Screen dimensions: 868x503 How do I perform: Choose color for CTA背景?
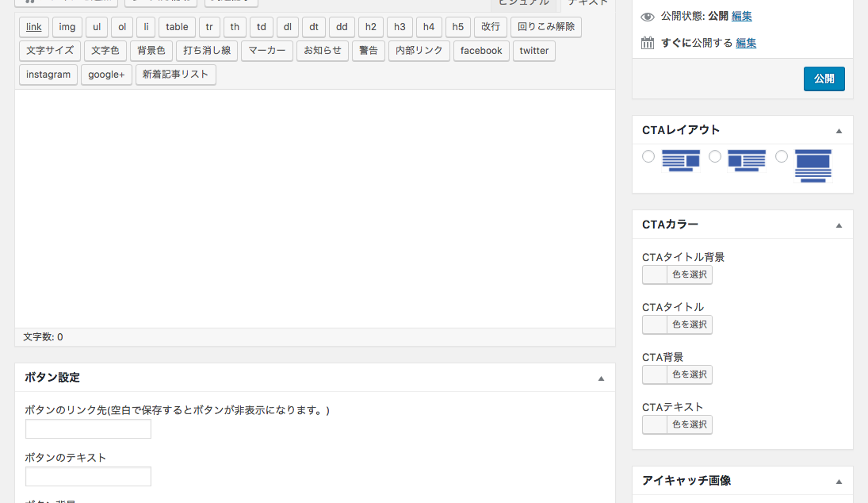pos(677,374)
